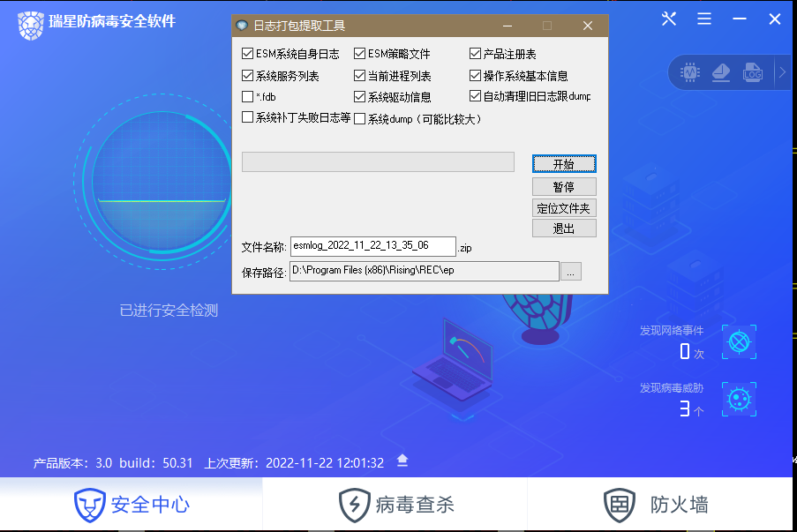Click the 文件名称 input field

[x=373, y=246]
